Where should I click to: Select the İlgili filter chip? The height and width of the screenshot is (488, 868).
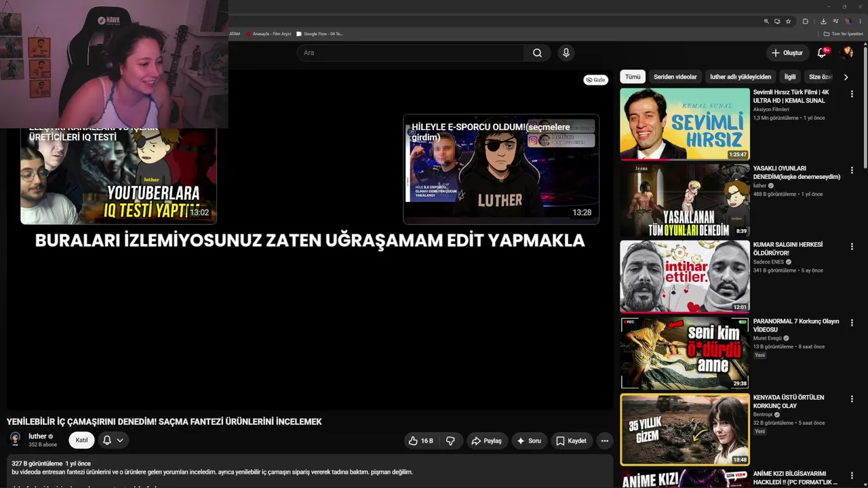coord(790,77)
